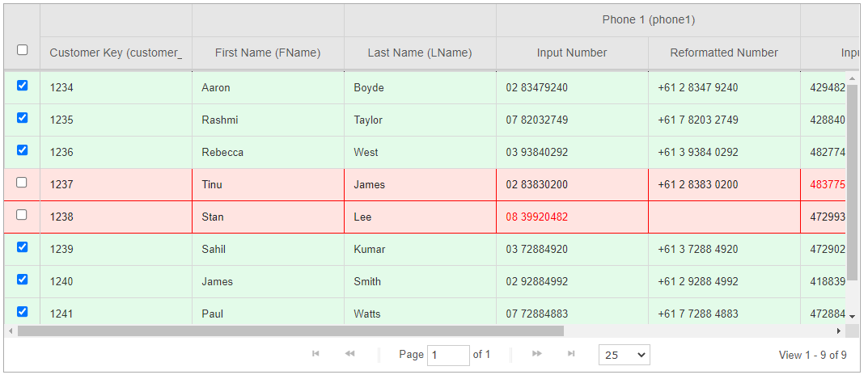This screenshot has width=868, height=379.
Task: Click the Input Number column header
Action: coord(572,53)
